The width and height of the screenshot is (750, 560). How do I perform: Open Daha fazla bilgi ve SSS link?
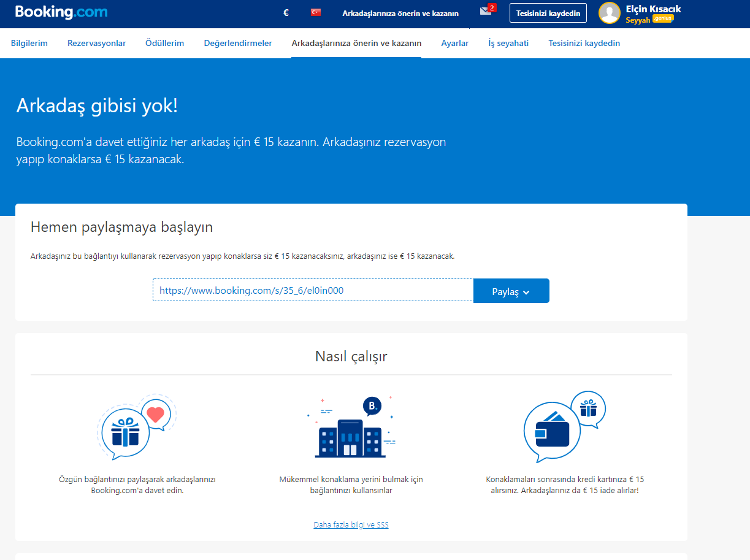(351, 525)
